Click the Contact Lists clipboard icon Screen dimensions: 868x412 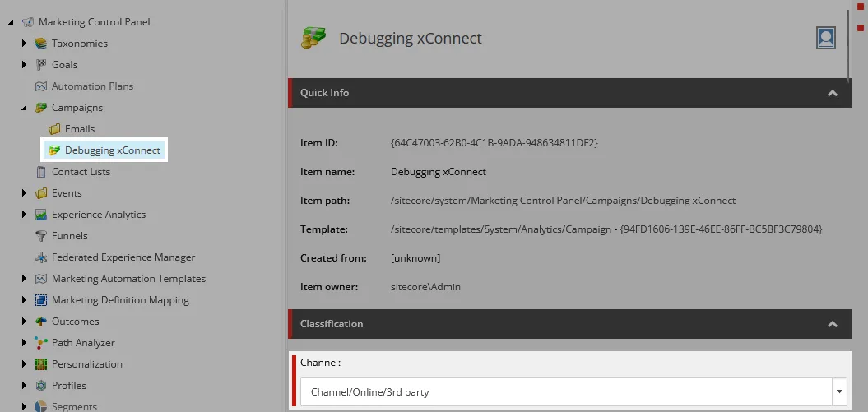[41, 172]
